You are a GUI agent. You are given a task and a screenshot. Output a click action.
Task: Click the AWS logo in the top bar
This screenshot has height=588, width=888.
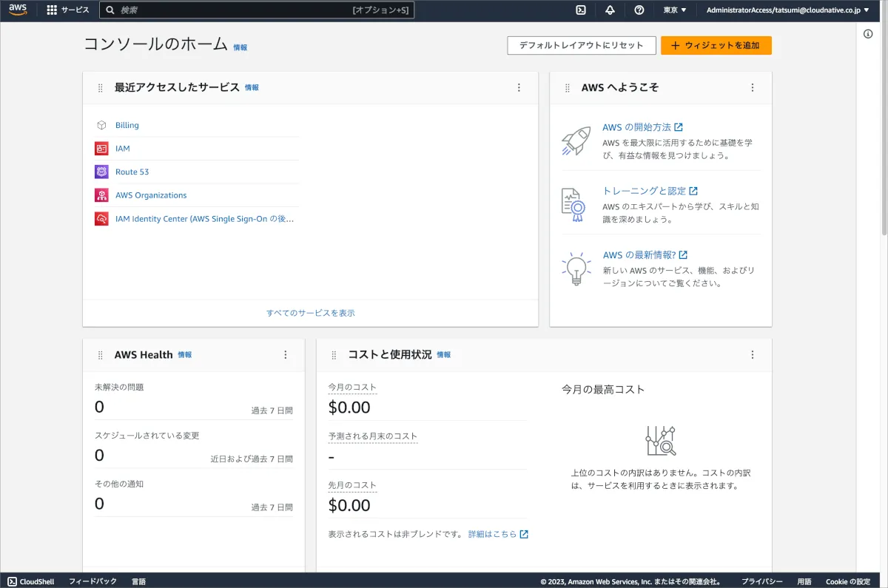[18, 10]
